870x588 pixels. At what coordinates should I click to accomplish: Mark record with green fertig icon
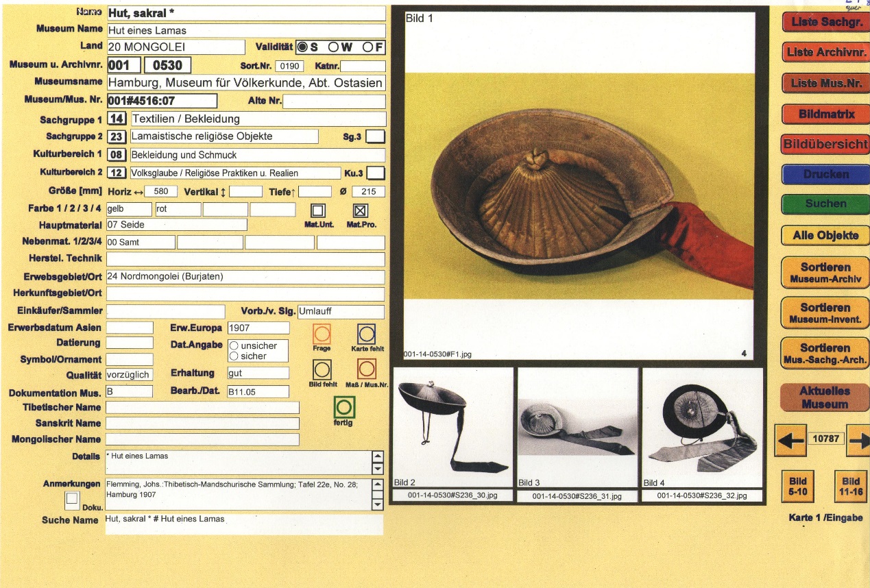point(343,408)
